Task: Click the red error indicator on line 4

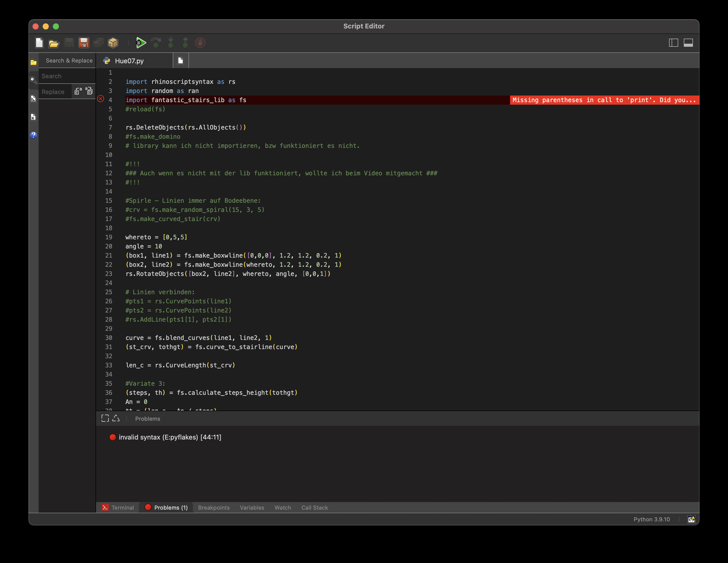Action: click(101, 98)
